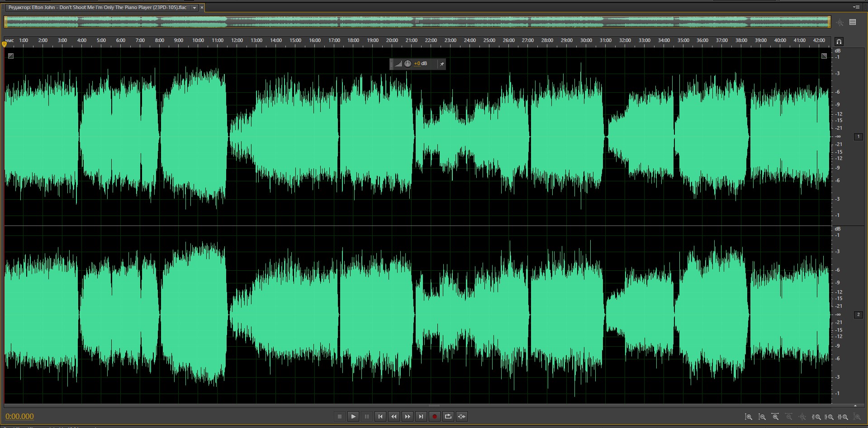The width and height of the screenshot is (868, 428).
Task: Toggle snapping with the magnet icon
Action: tap(839, 42)
